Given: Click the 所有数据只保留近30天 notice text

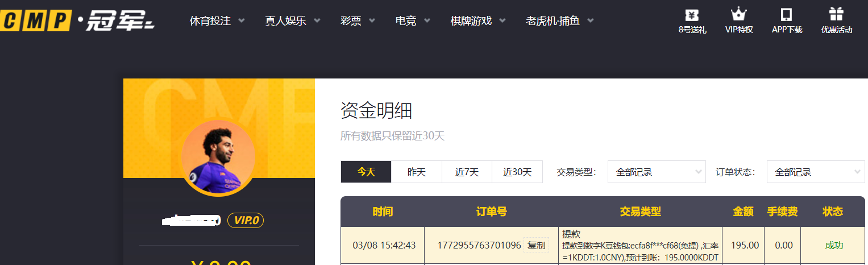Looking at the screenshot, I should 392,136.
